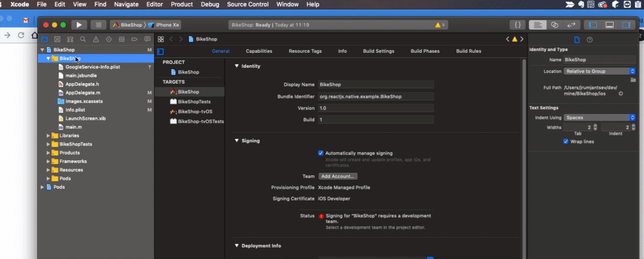Screen dimensions: 644x259
Task: Toggle the Navigator panel
Action: 593,25
